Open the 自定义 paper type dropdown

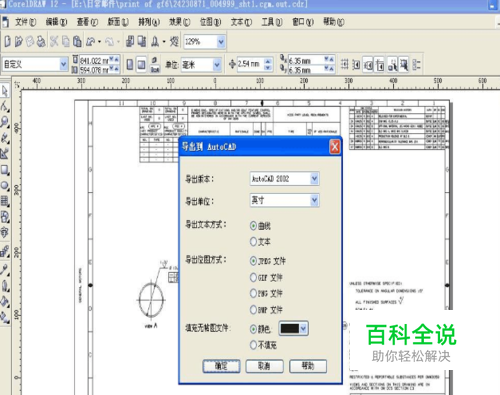[64, 64]
